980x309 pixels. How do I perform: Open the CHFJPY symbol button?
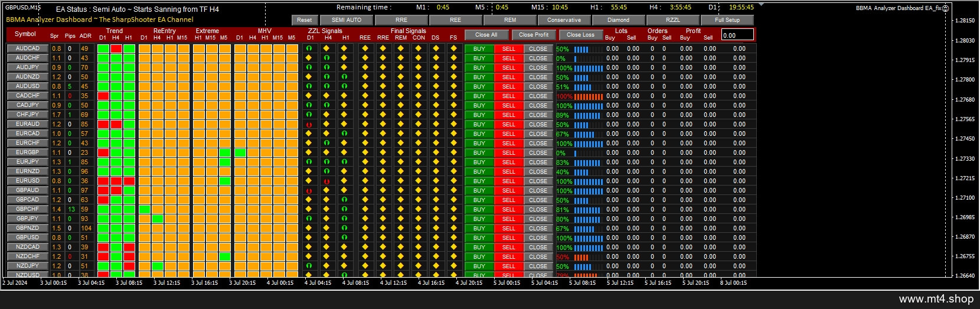(28, 115)
